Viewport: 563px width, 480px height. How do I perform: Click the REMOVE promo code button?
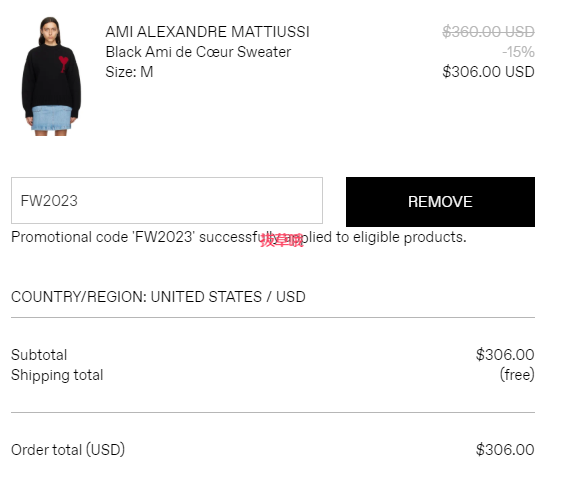(x=440, y=202)
